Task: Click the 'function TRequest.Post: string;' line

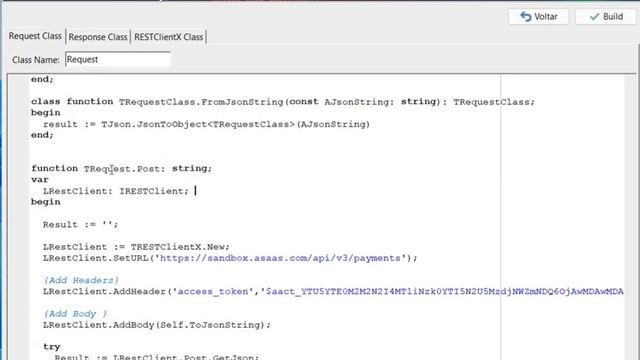Action: coord(122,168)
